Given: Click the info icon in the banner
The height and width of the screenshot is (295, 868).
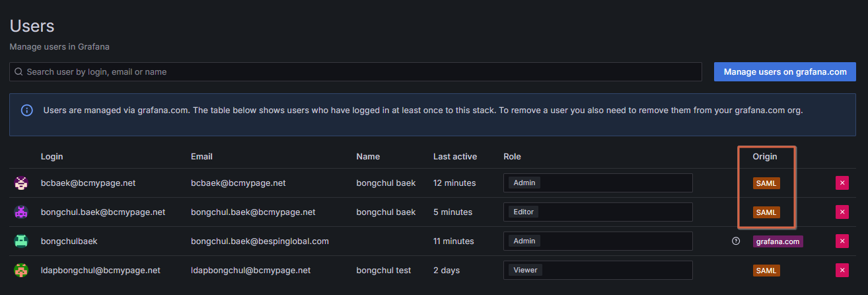Looking at the screenshot, I should 27,110.
